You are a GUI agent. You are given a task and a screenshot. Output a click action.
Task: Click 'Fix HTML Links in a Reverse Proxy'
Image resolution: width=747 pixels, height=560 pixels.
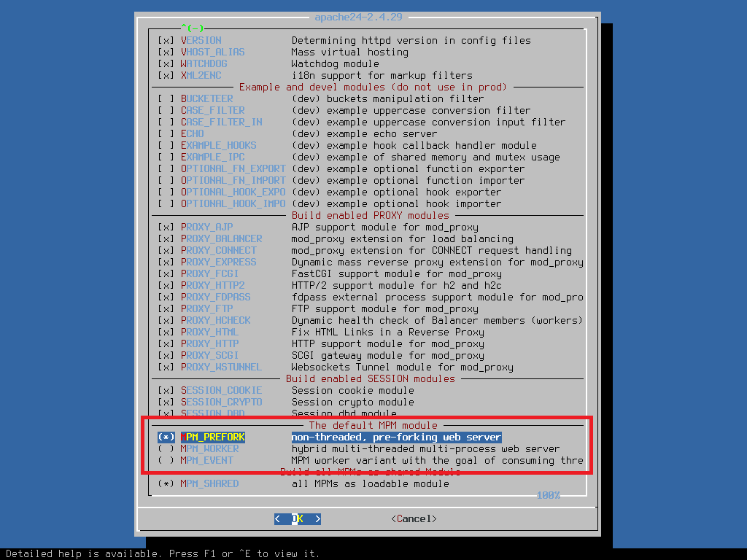tap(388, 332)
